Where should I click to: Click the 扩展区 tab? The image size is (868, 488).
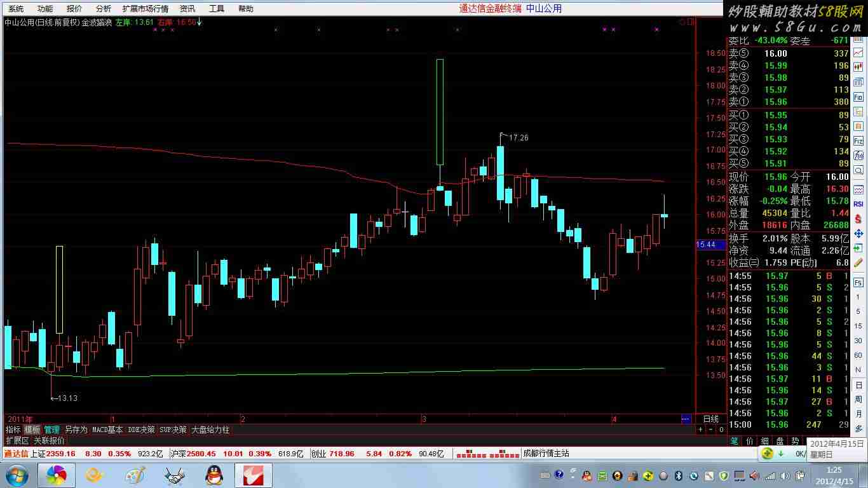[17, 440]
